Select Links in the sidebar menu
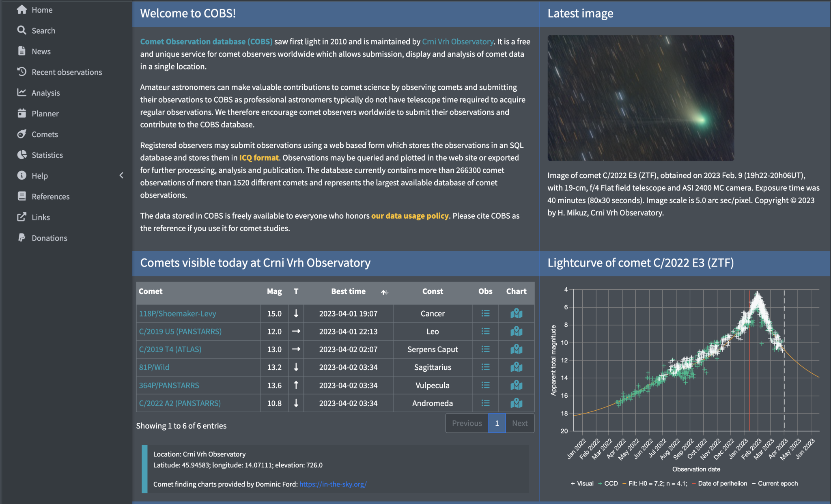This screenshot has height=504, width=831. coord(22,217)
